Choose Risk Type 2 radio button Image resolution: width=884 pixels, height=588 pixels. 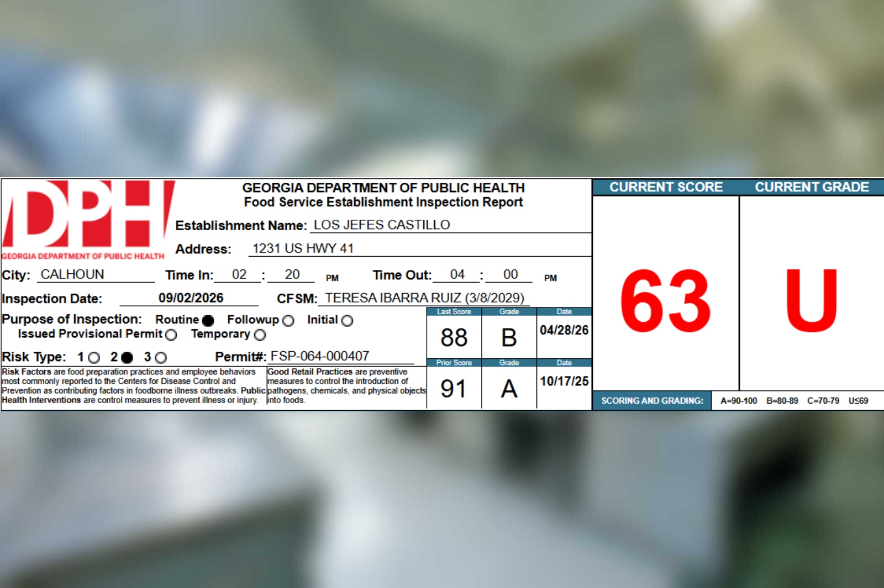[x=127, y=358]
